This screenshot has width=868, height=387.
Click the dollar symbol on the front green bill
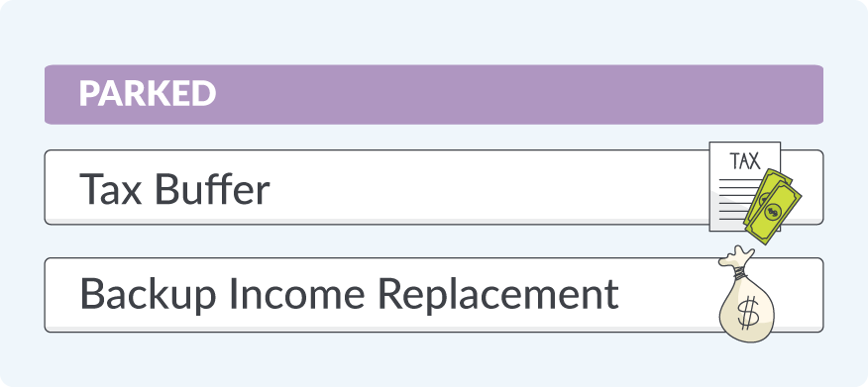click(x=772, y=211)
